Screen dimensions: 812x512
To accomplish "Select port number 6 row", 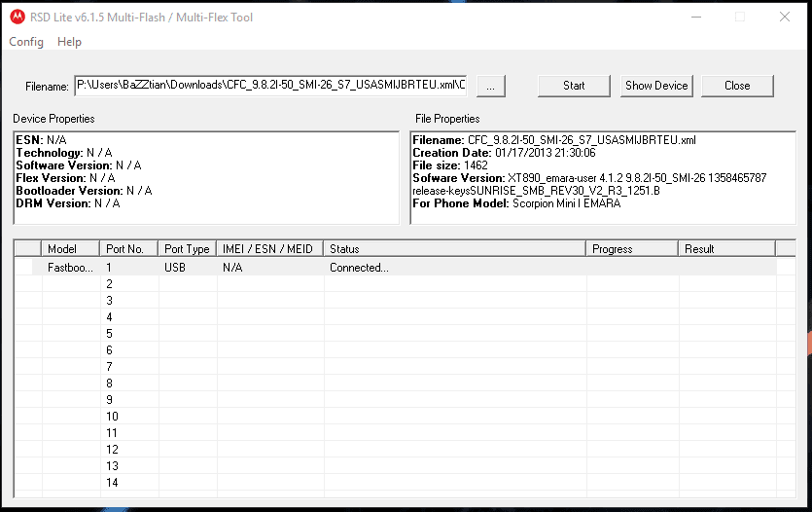I will (x=396, y=350).
